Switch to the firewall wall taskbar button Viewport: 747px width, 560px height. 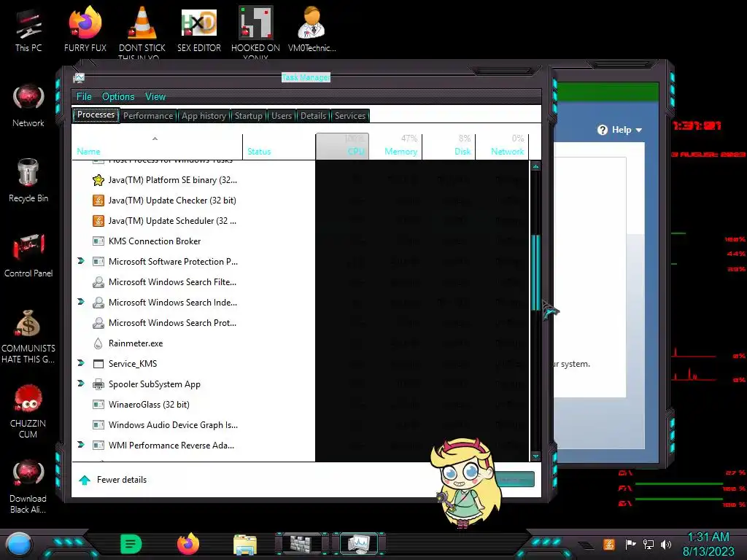(301, 544)
